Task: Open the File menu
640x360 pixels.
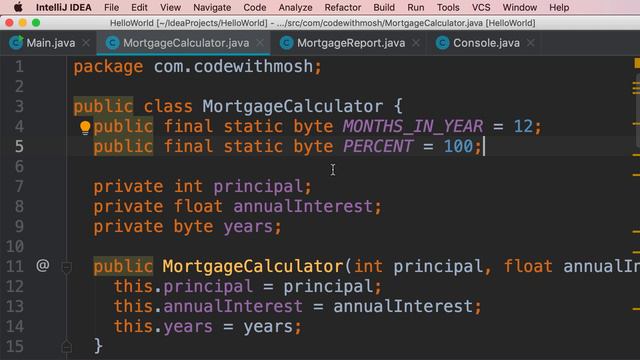Action: 111,7
